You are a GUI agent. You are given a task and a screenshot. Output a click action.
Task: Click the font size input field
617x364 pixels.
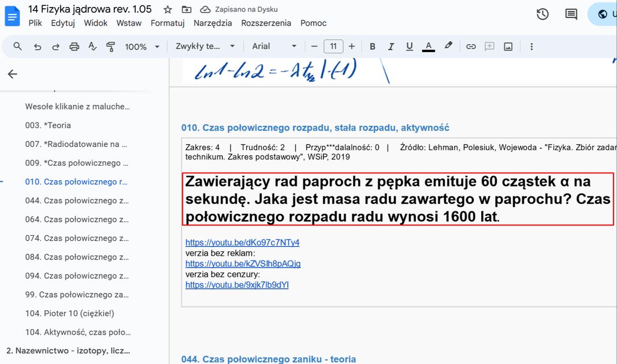pyautogui.click(x=333, y=47)
